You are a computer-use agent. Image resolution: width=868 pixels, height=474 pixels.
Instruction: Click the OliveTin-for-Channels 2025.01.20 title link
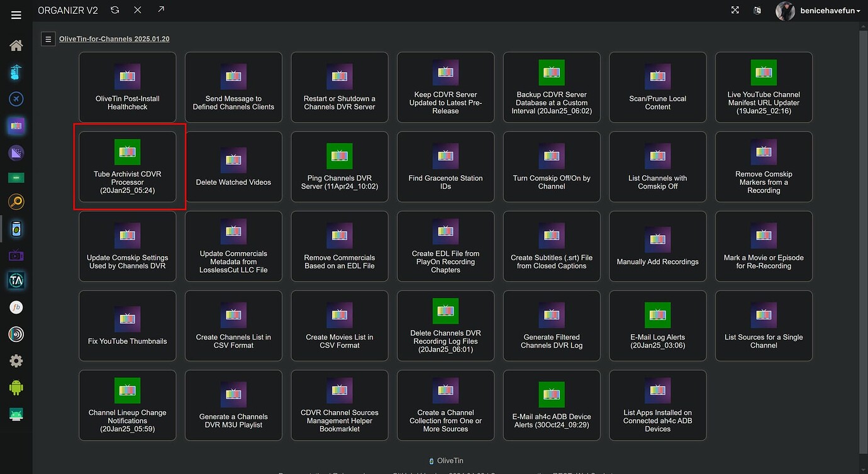point(114,39)
